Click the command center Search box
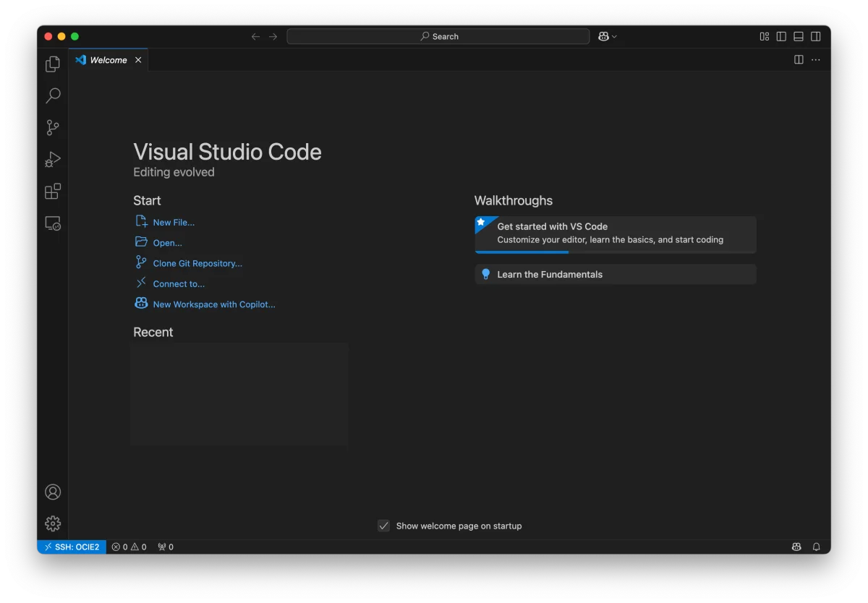This screenshot has width=868, height=603. coord(438,36)
